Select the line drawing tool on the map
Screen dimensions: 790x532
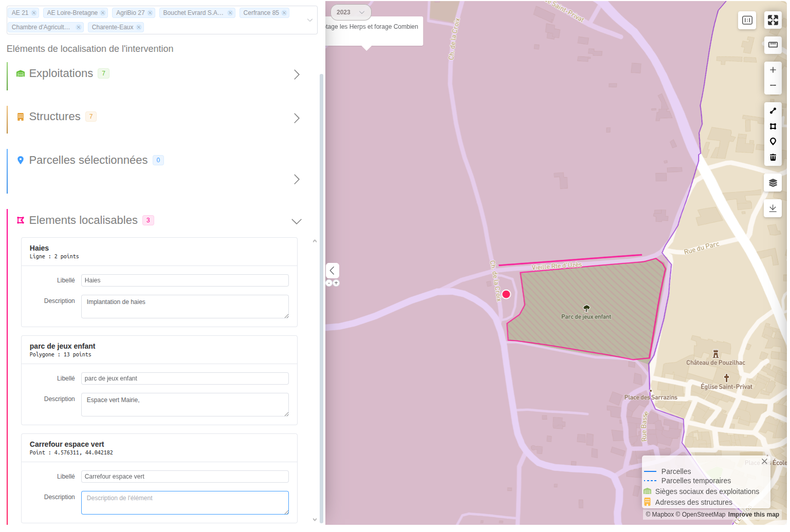[x=773, y=110]
